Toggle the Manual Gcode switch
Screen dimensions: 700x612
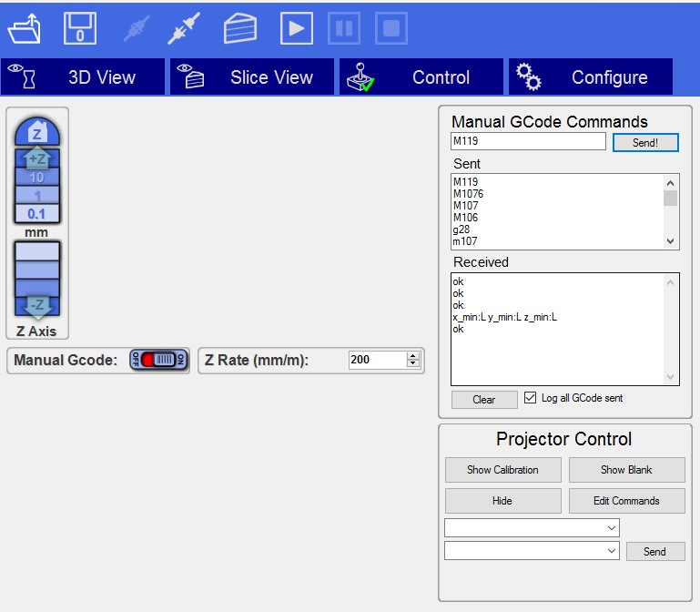(x=158, y=360)
